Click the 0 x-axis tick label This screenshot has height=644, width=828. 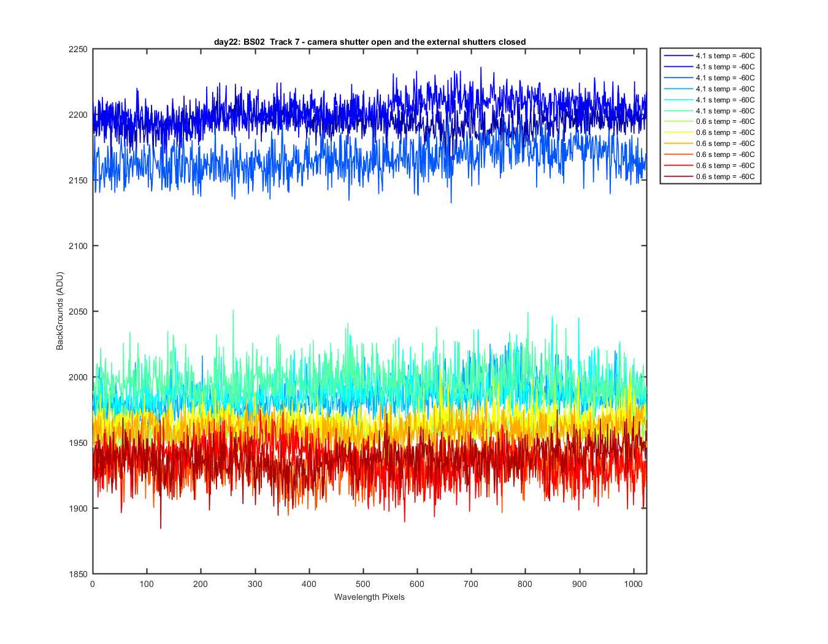[x=93, y=584]
